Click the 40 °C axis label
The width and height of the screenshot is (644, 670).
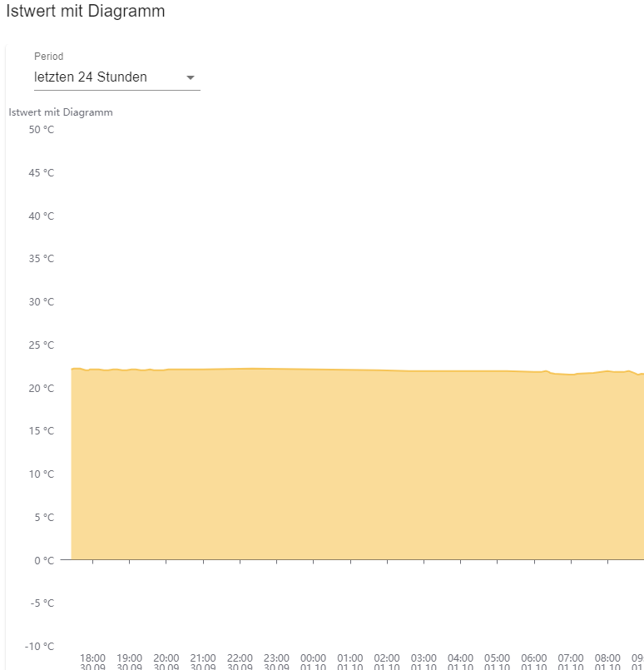point(41,216)
